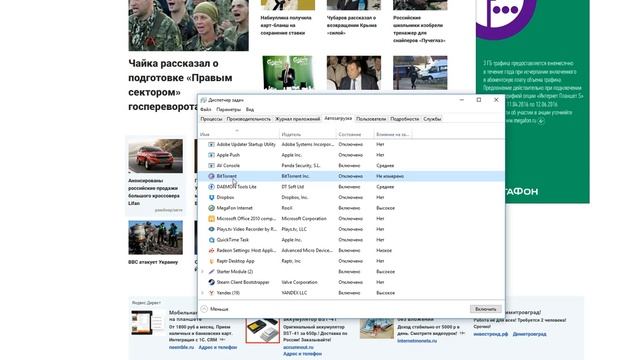Click the Task Manager title bar icon
Screen dimensions: 640x360
[x=203, y=100]
